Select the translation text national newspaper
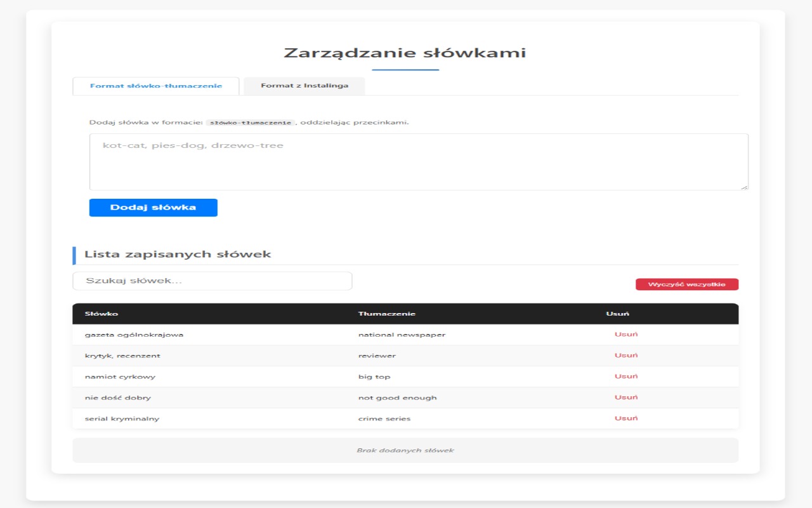This screenshot has width=812, height=508. pos(400,334)
